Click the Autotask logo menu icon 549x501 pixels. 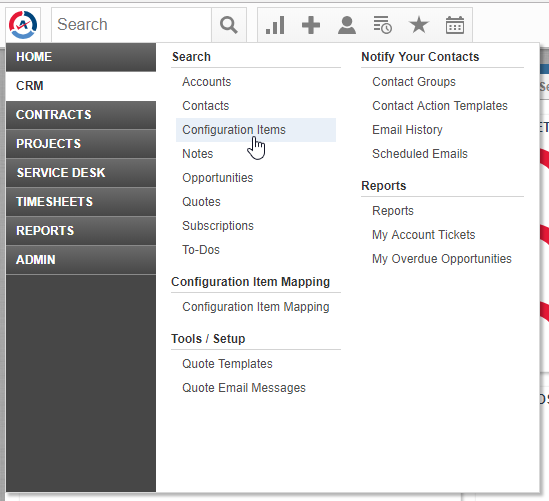pos(23,25)
